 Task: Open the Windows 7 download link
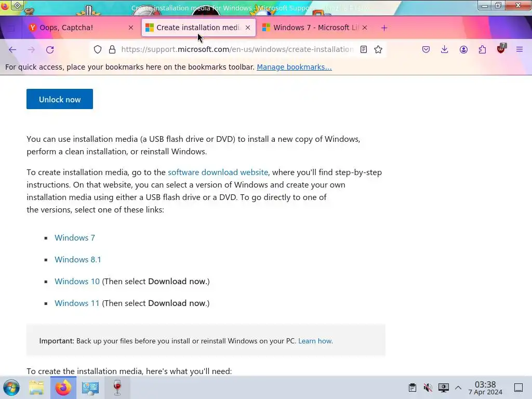pyautogui.click(x=75, y=237)
